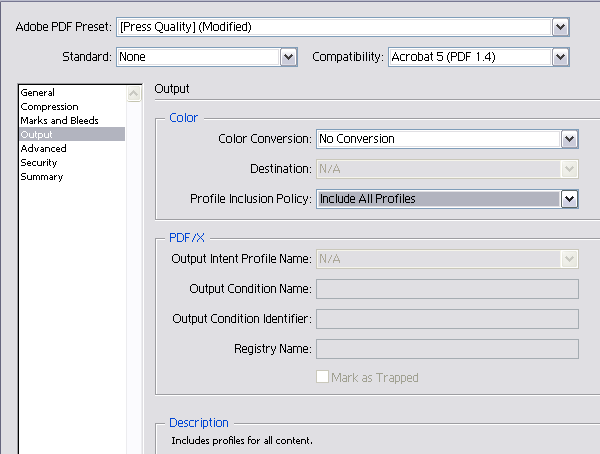
Task: Click the disabled Destination dropdown arrow
Action: click(x=569, y=169)
